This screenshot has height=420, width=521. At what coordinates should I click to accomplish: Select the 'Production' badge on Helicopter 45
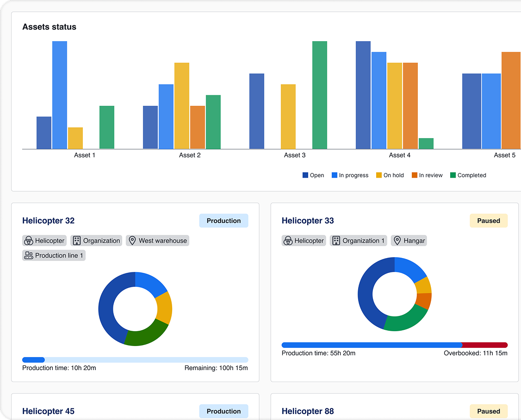[223, 411]
